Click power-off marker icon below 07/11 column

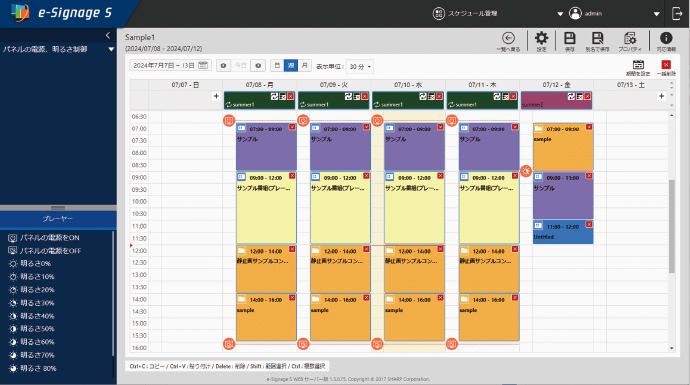click(452, 344)
